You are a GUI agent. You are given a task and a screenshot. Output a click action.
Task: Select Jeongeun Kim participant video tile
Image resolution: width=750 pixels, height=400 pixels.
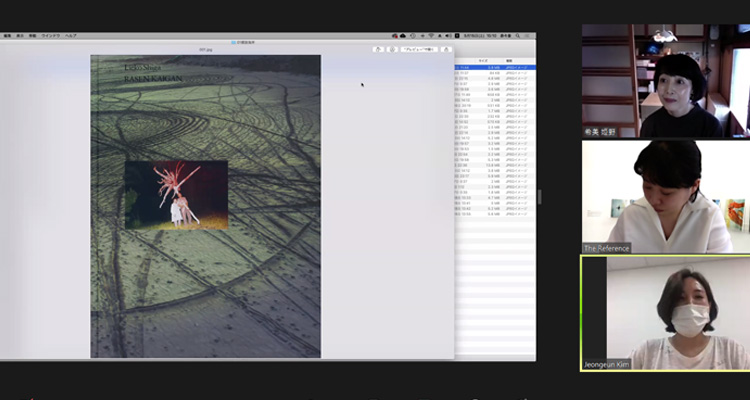[x=666, y=313]
